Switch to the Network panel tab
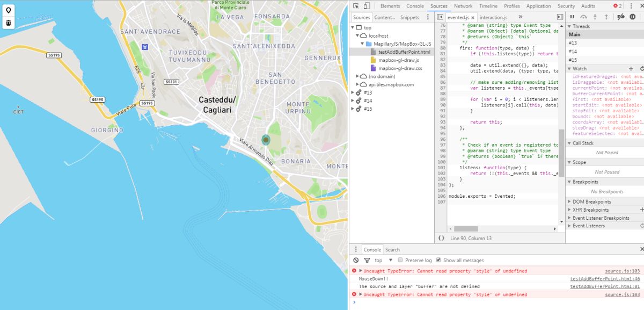644x310 pixels. coord(463,6)
